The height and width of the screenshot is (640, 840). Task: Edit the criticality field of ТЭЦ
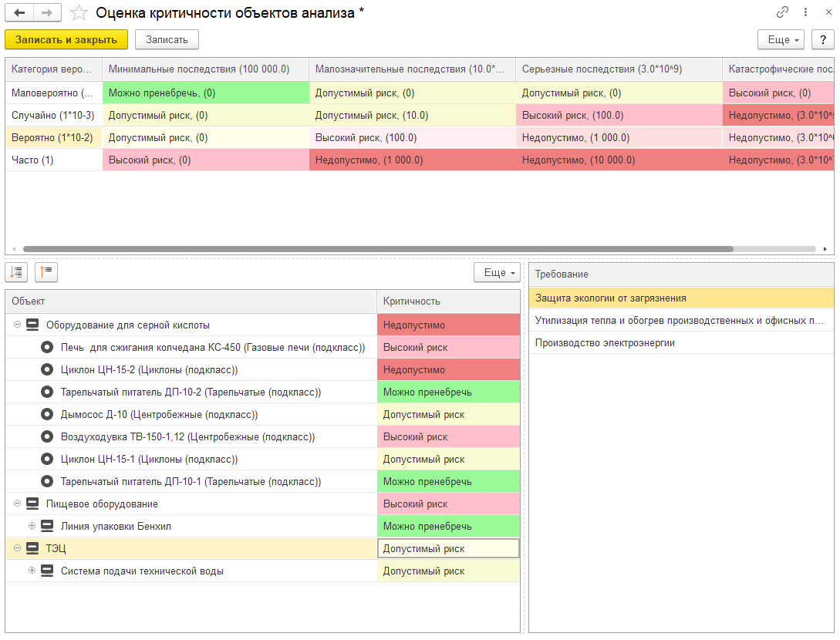coord(448,548)
